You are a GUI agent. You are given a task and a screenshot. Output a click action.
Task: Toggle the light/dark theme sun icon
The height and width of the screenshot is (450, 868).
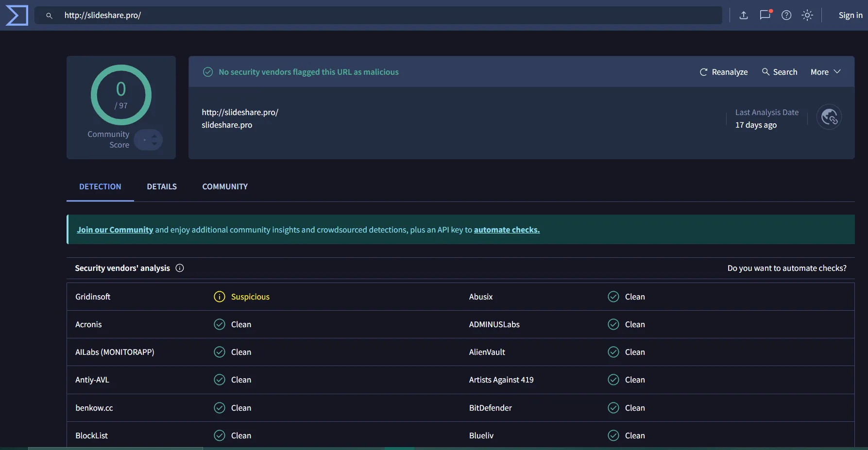(807, 16)
